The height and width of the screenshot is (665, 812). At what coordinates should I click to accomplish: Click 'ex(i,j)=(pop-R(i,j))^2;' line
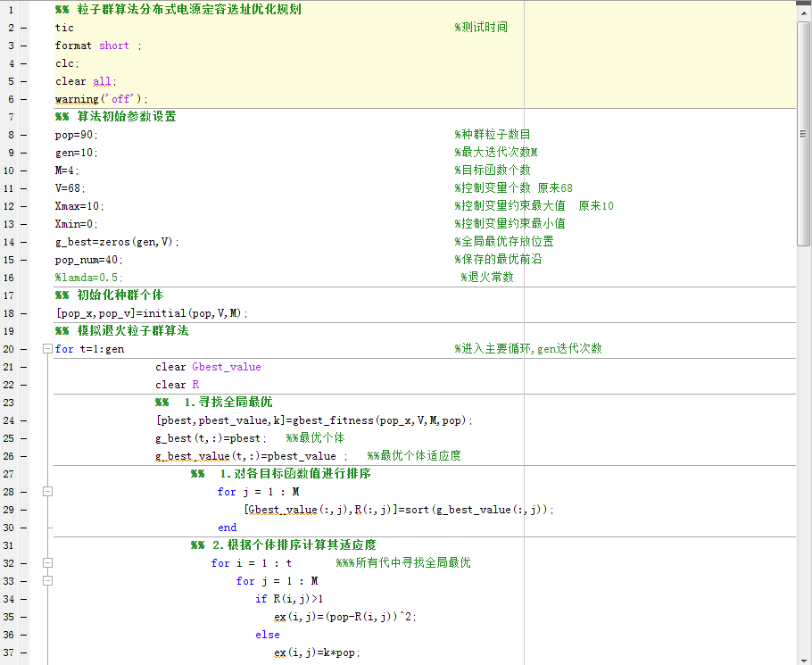pyautogui.click(x=345, y=617)
